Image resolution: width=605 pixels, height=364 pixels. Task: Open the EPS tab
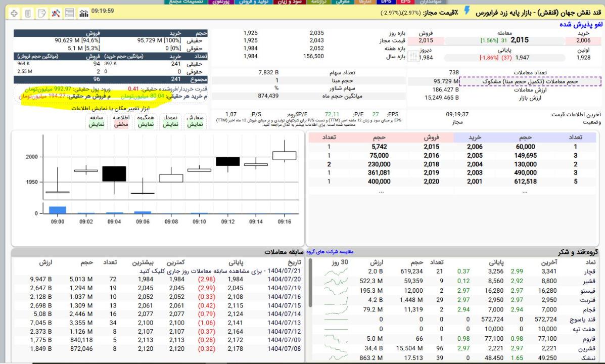(x=405, y=2)
